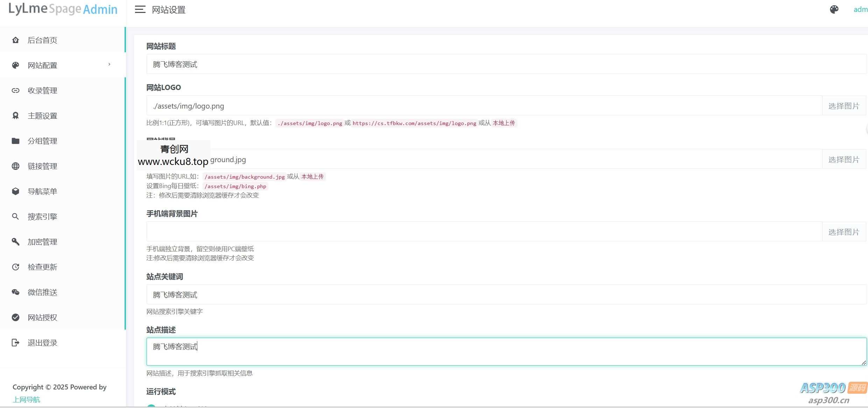Viewport: 868px width, 408px height.
Task: Expand the 网站配置 submenu arrow
Action: [109, 64]
